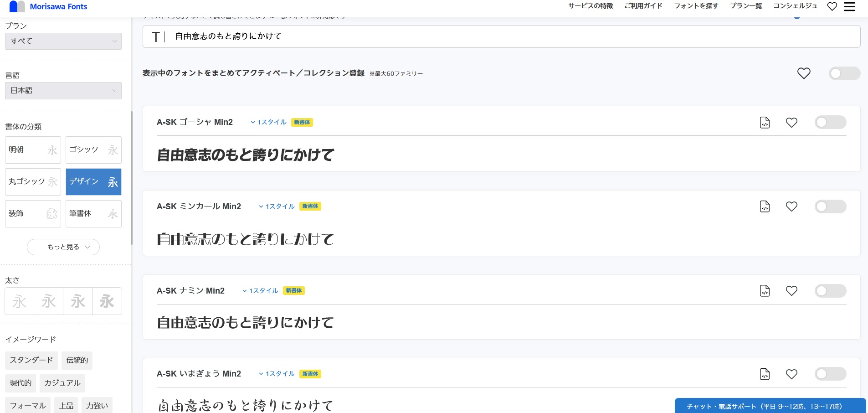The width and height of the screenshot is (868, 413).
Task: Filter by 力強い image word
Action: [x=97, y=405]
